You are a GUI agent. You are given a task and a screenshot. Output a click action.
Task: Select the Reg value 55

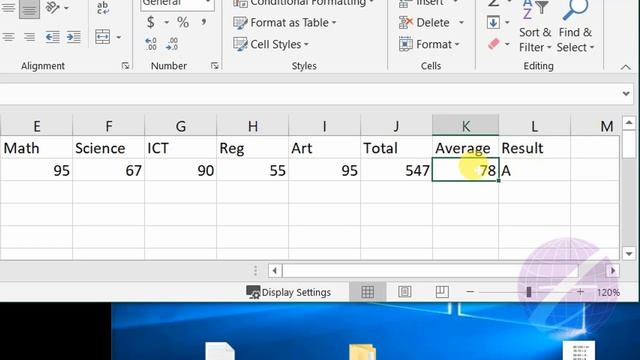click(x=253, y=170)
